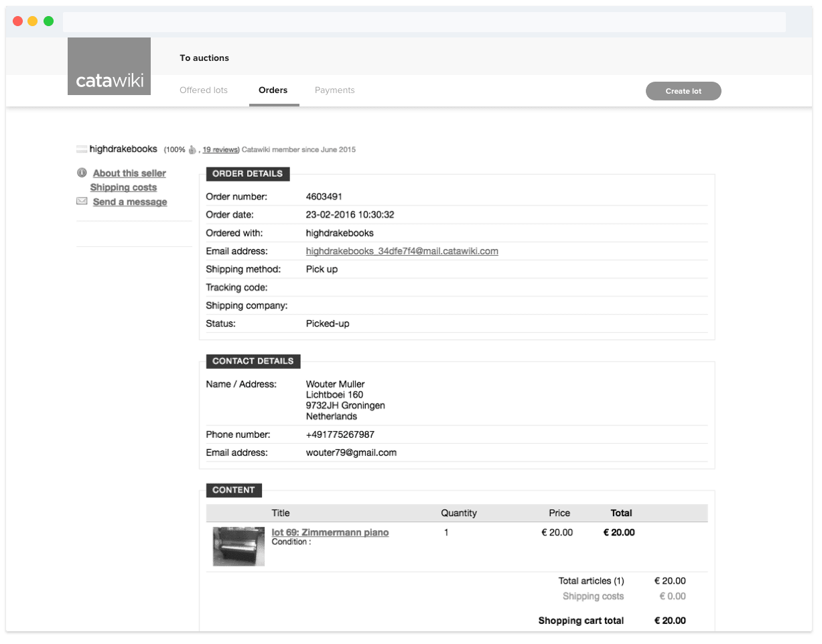The image size is (822, 644).
Task: Click the red close window button
Action: 17,21
